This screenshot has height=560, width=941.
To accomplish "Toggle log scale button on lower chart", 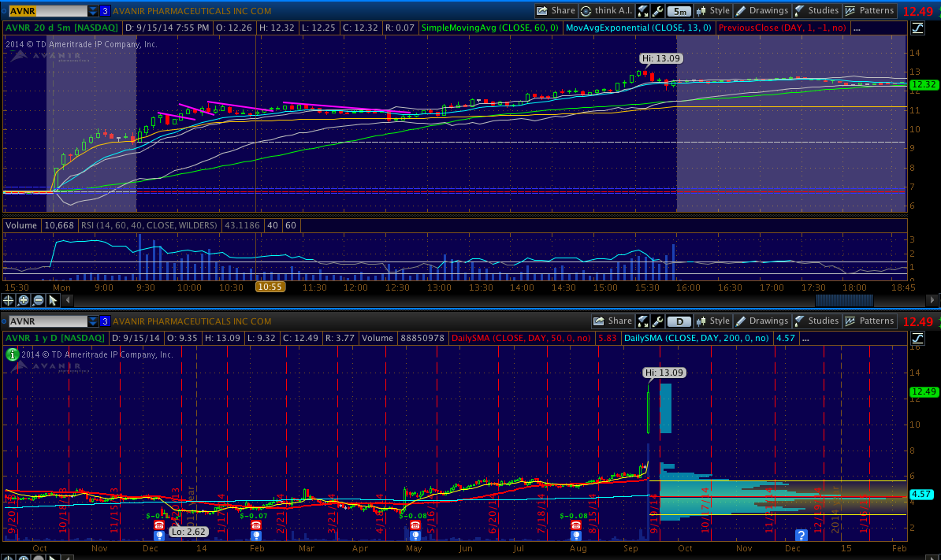I will [x=917, y=339].
